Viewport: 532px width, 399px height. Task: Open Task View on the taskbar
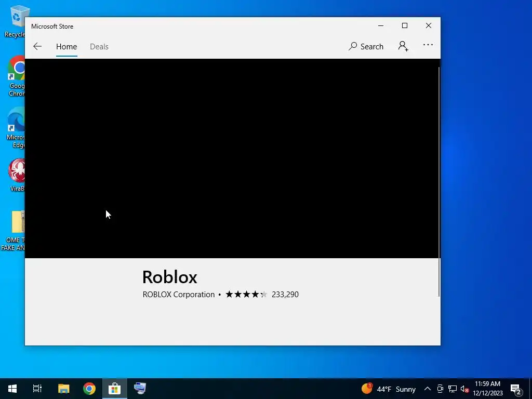[37, 389]
